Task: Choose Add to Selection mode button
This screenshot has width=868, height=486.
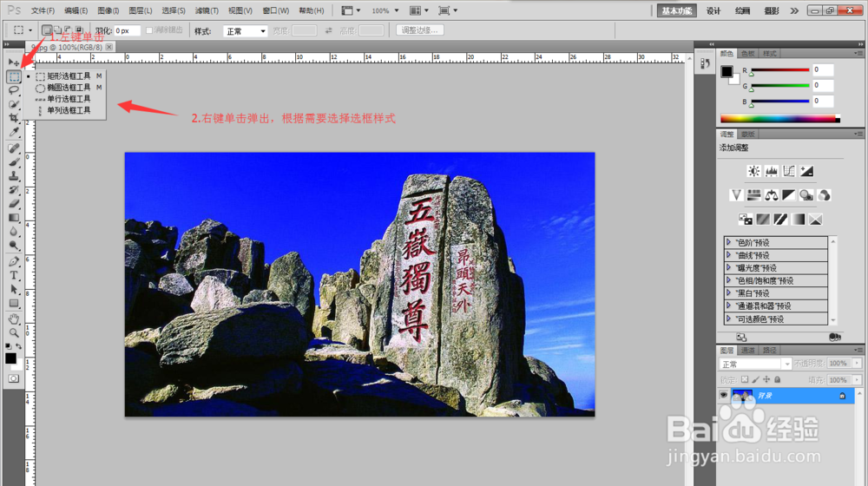Action: pos(57,30)
